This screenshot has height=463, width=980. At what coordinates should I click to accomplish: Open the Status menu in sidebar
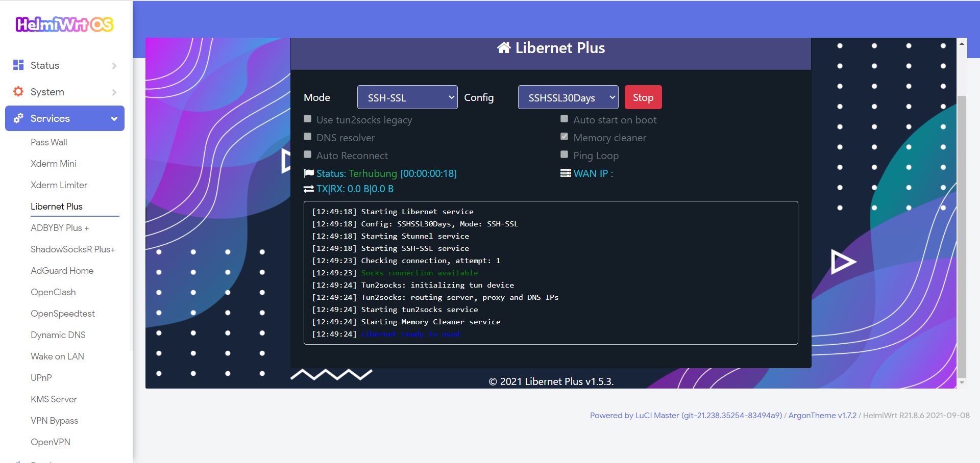[x=65, y=65]
